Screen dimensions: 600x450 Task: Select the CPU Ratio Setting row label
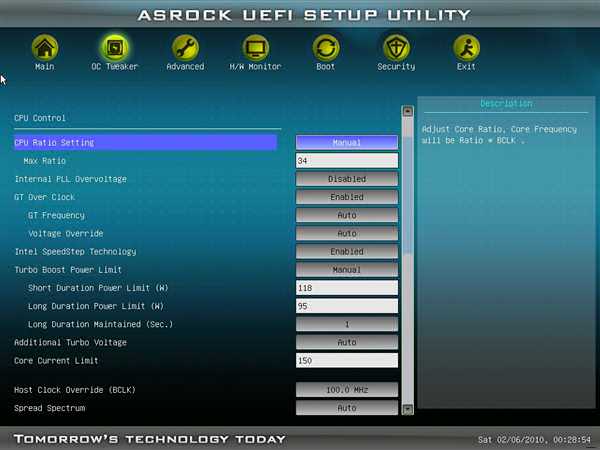pos(54,142)
